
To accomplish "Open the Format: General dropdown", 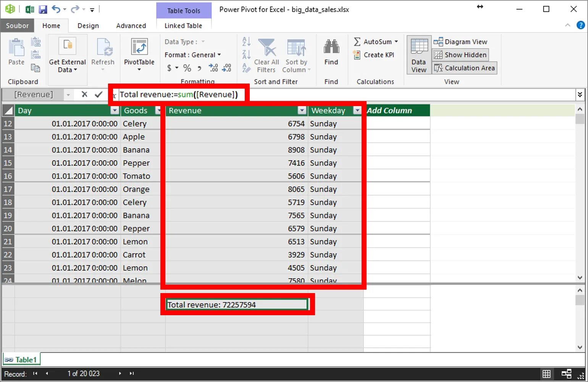I will [x=193, y=55].
